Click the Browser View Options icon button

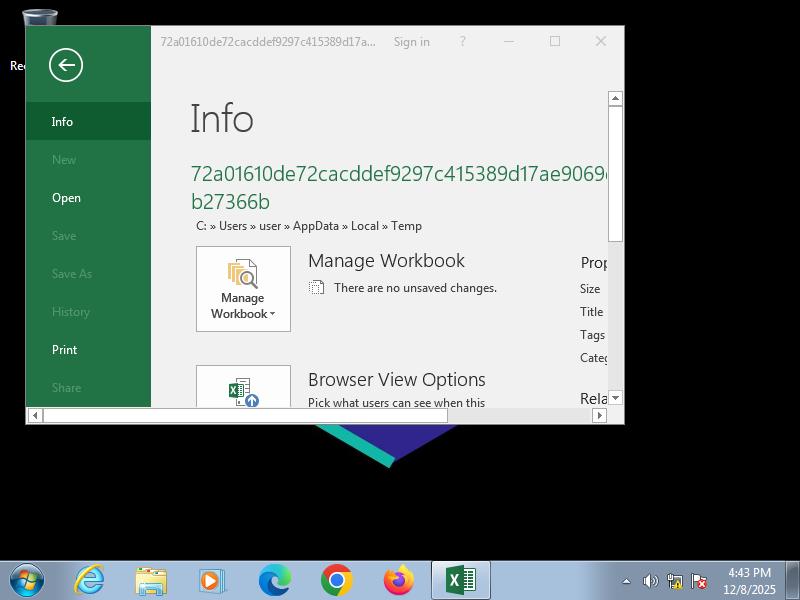243,388
